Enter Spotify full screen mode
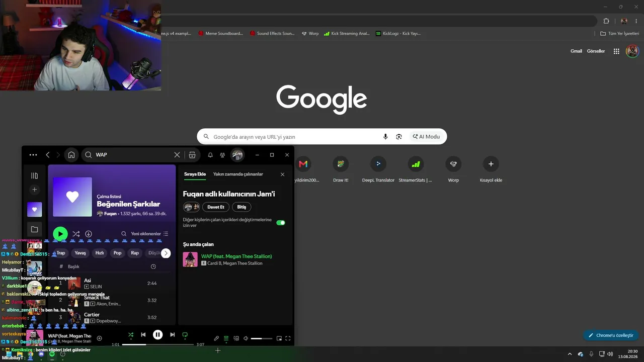The height and width of the screenshot is (362, 644). coord(288,338)
